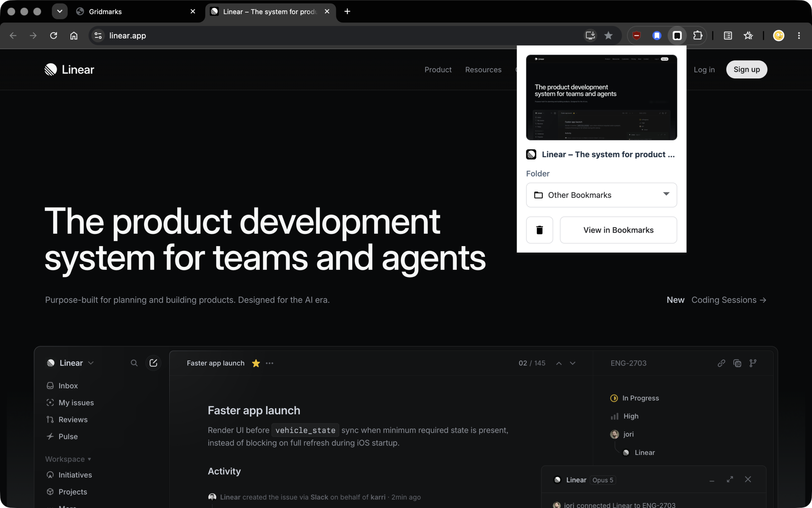Click the copy issue ID icon
812x508 pixels.
(x=737, y=363)
